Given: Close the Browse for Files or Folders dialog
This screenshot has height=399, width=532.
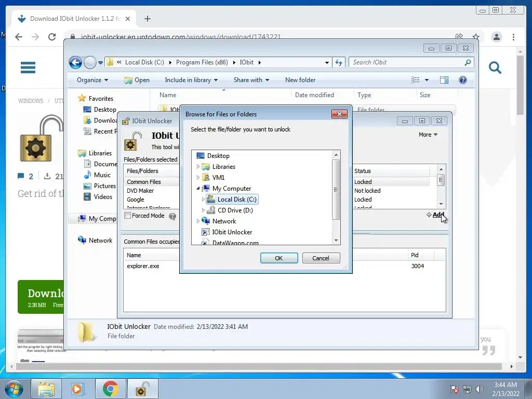Looking at the screenshot, I should click(x=339, y=114).
